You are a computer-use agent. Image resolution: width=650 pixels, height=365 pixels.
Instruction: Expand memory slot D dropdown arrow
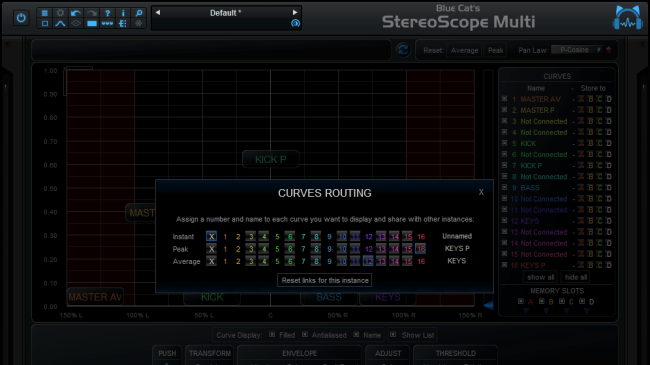[587, 311]
